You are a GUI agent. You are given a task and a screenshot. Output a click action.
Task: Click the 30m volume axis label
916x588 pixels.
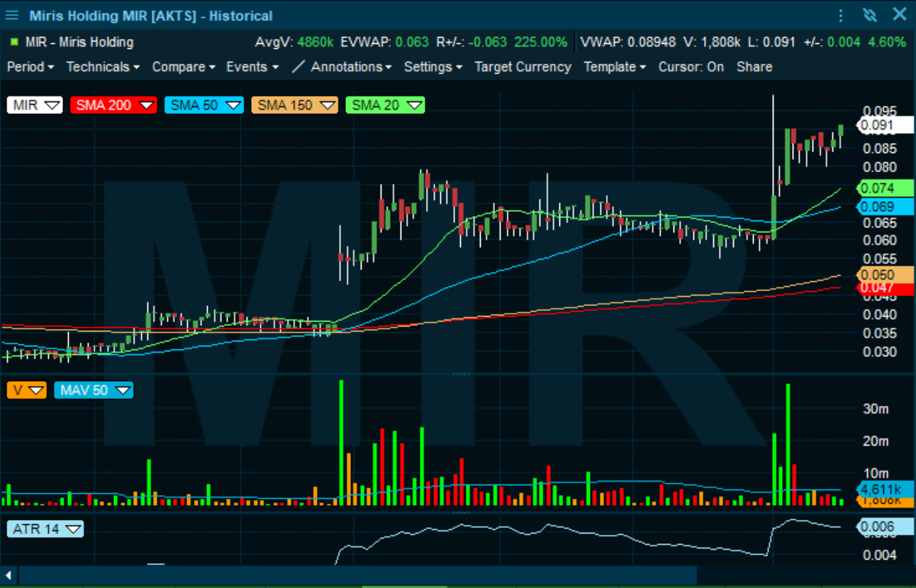click(875, 409)
